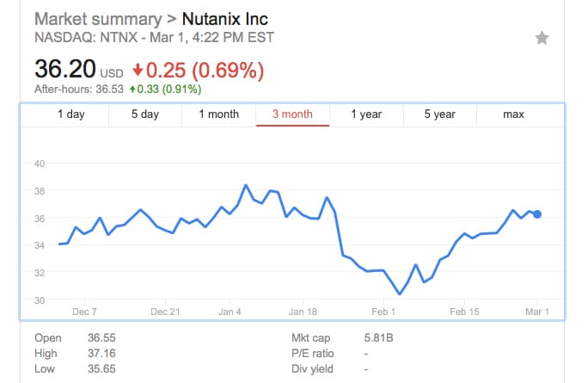
Task: Select the 1 day tab
Action: coord(70,114)
